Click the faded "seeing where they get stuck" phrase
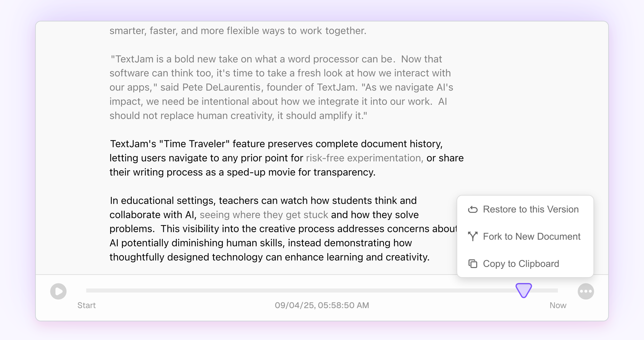 click(x=264, y=215)
